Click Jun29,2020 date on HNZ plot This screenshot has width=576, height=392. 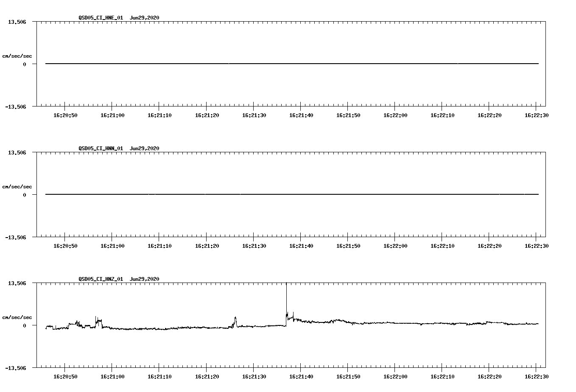145,279
